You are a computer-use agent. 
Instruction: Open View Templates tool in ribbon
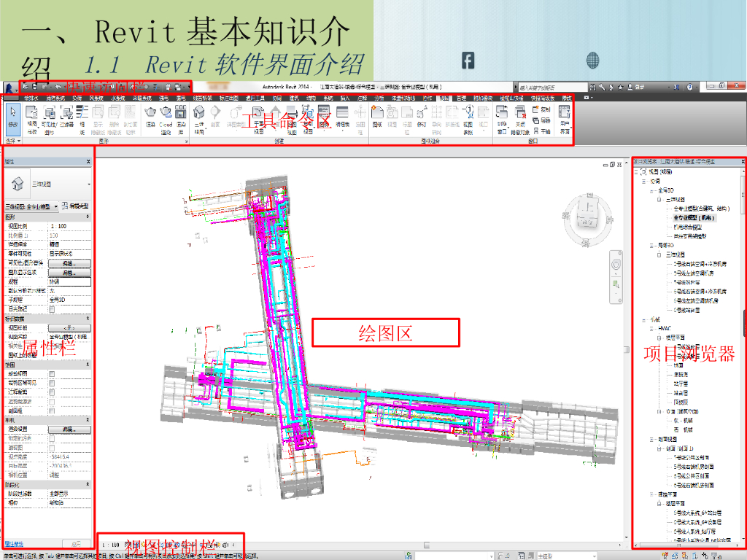point(31,120)
